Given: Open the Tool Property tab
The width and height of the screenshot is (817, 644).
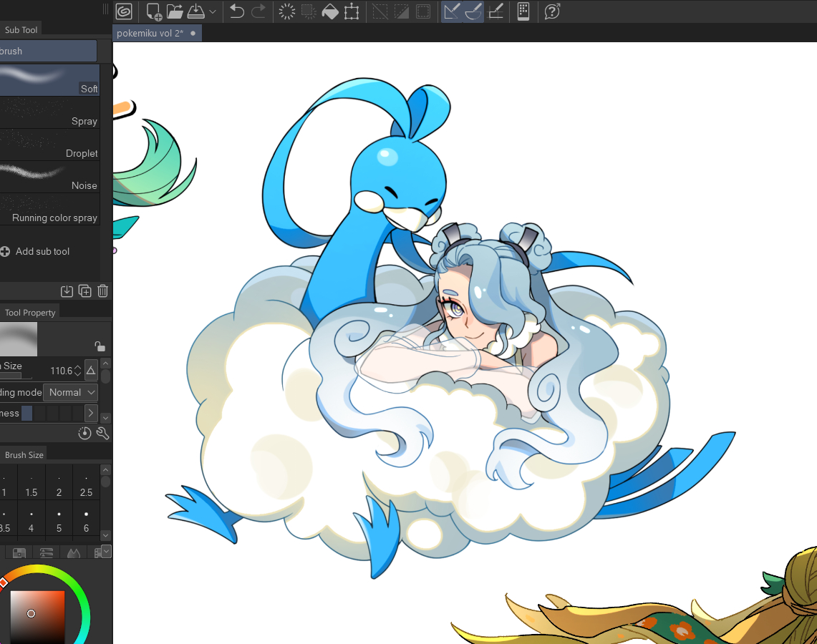Looking at the screenshot, I should pos(30,313).
